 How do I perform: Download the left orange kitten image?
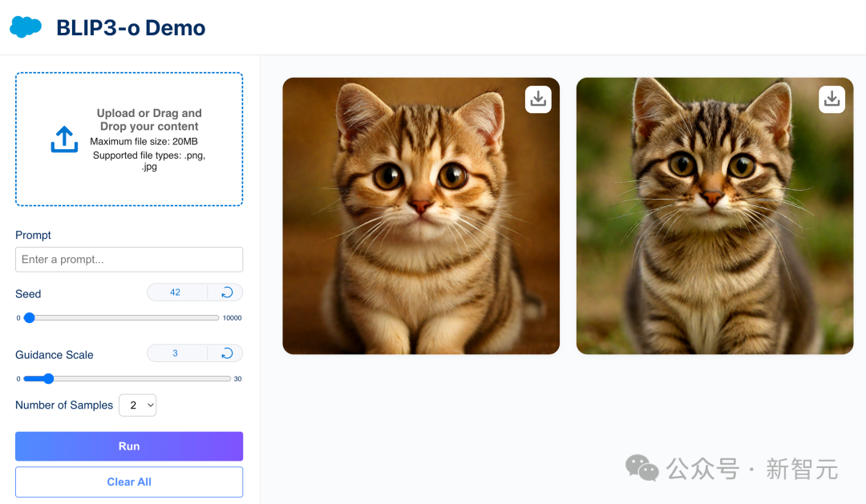coord(538,99)
